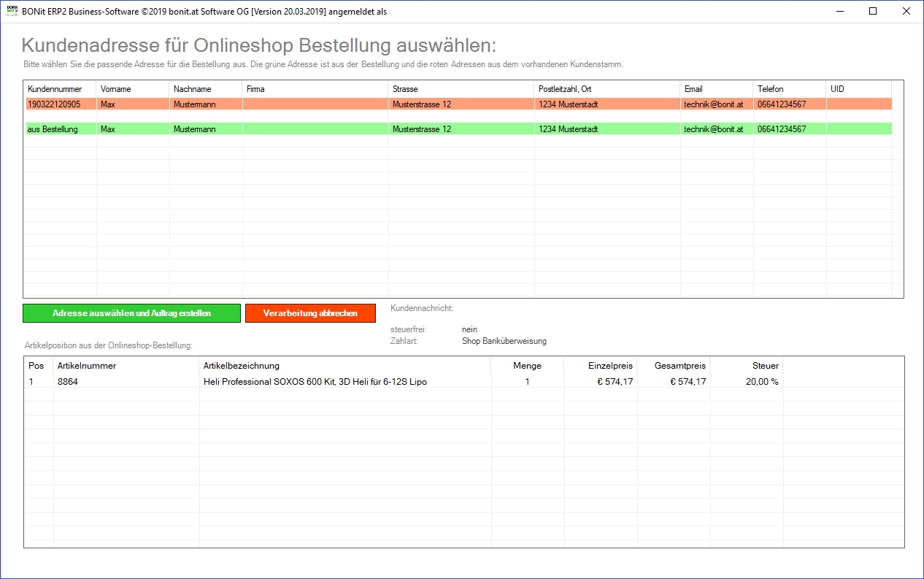Click the 'Strasse' column header

(461, 89)
